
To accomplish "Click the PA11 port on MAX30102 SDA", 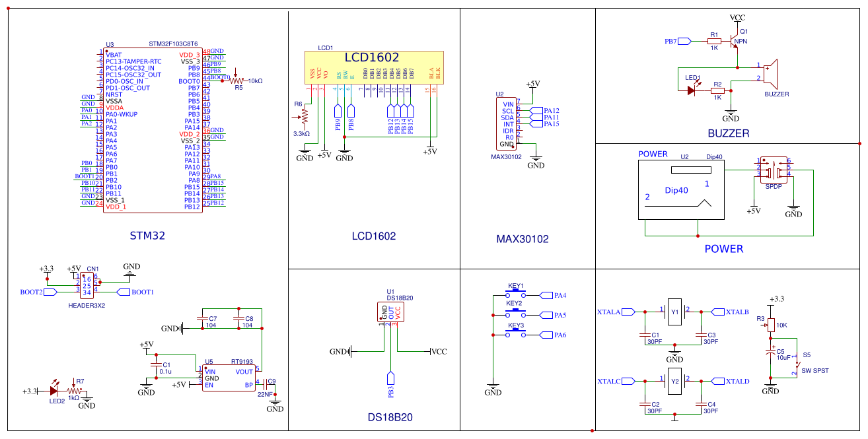I will pos(536,117).
